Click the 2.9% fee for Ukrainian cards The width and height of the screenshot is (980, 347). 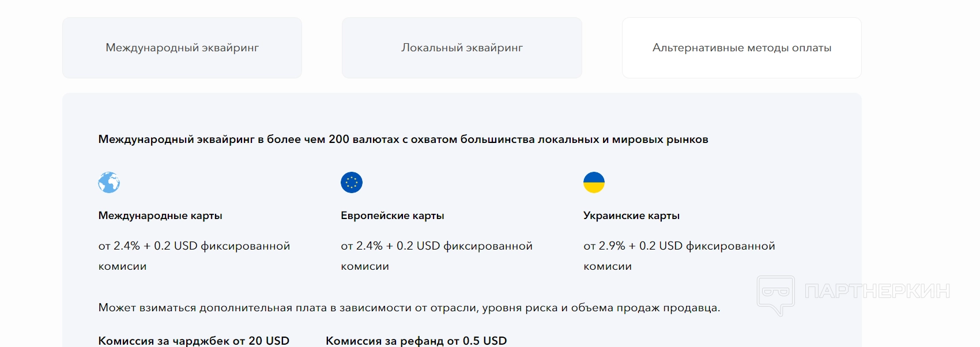(x=612, y=246)
